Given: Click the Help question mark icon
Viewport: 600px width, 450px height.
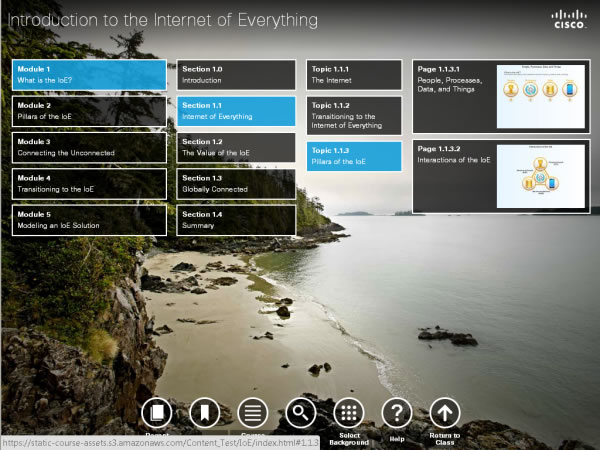Looking at the screenshot, I should (397, 412).
